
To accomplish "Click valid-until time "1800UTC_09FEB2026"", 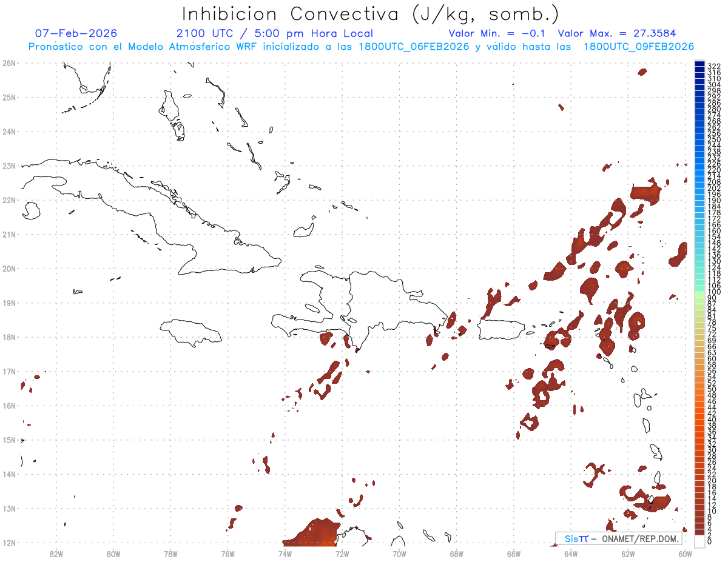I will click(x=639, y=47).
